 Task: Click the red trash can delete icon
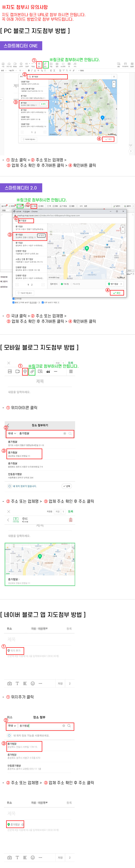click(71, 520)
